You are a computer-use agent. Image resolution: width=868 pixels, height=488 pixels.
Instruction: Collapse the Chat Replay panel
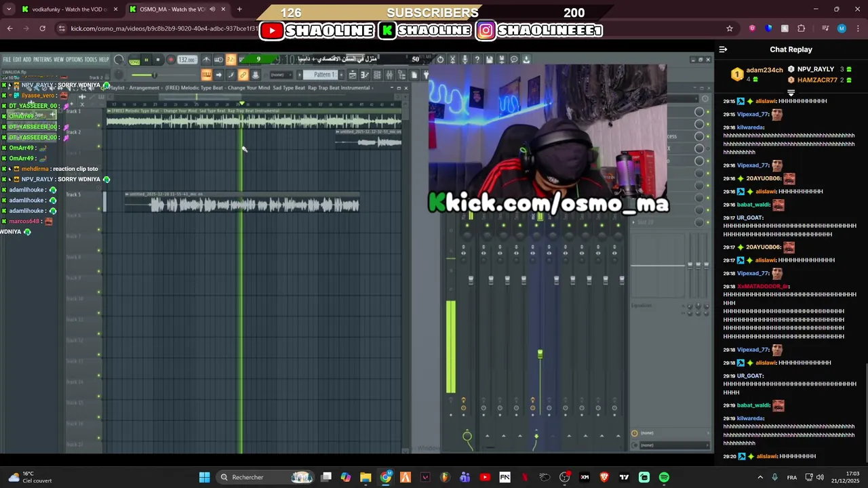click(723, 49)
